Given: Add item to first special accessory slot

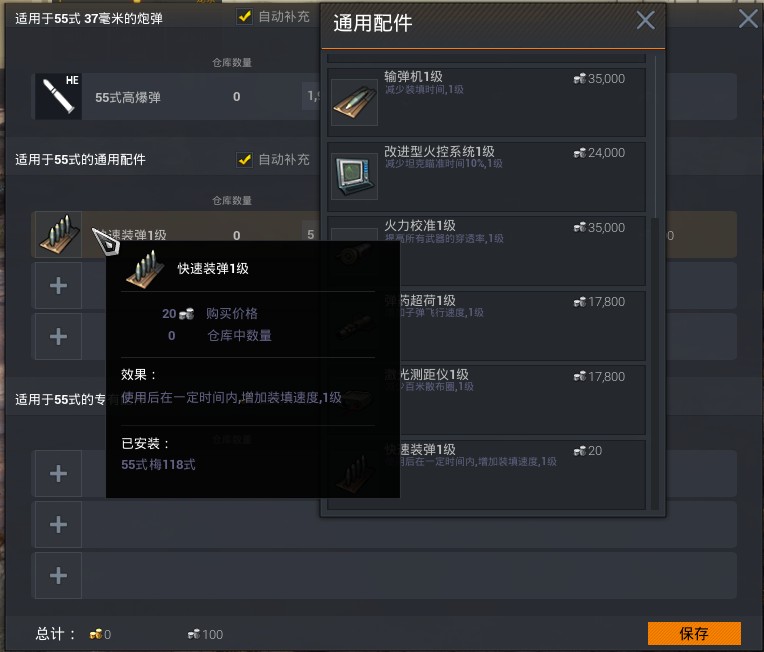Looking at the screenshot, I should click(x=58, y=474).
